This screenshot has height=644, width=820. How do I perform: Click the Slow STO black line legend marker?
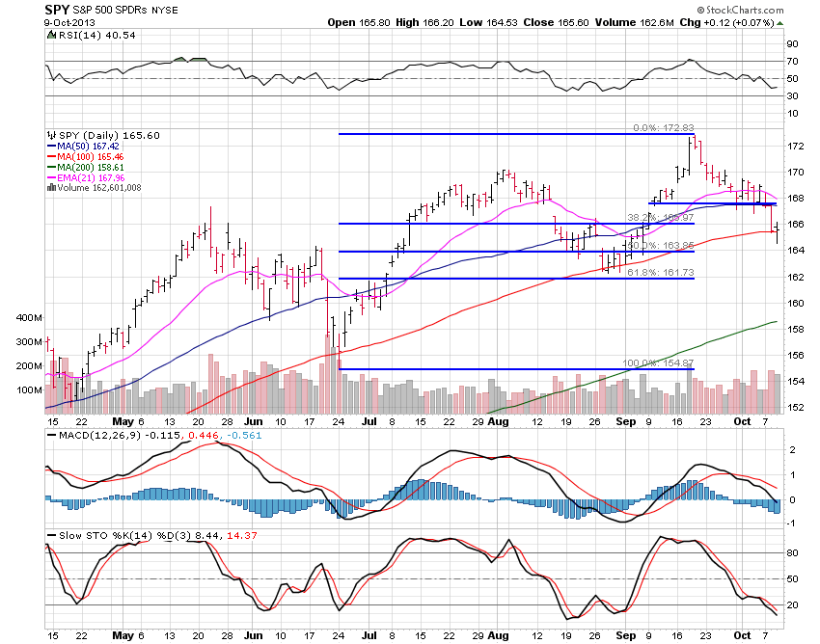click(52, 536)
